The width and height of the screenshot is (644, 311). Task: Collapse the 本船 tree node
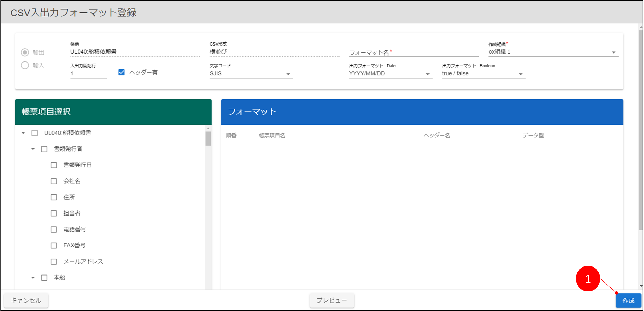click(33, 278)
